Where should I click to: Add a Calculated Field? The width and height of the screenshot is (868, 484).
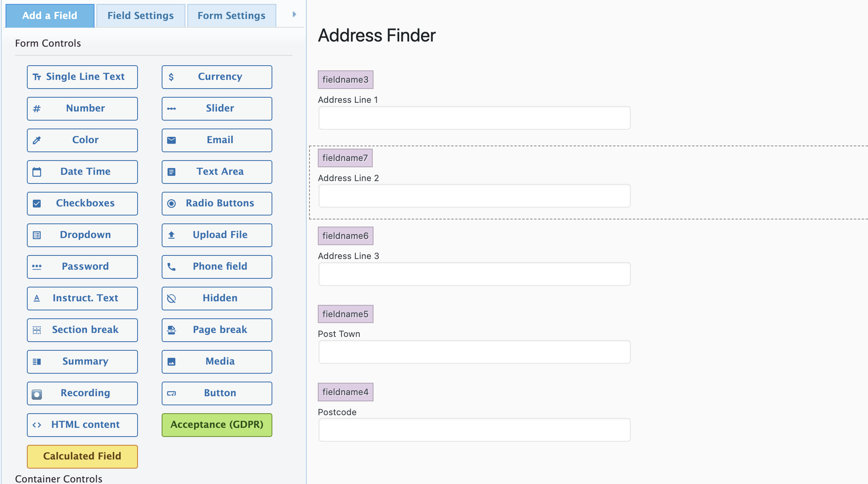[82, 456]
